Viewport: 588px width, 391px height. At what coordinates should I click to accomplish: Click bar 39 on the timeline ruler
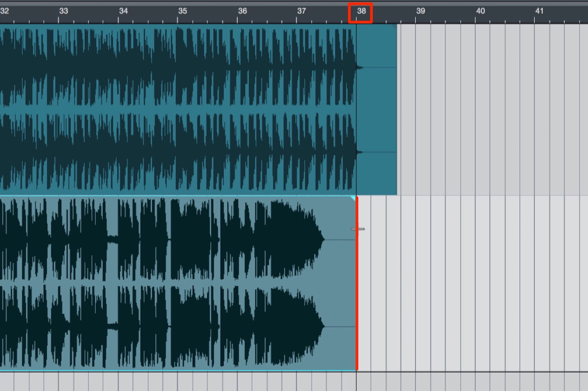(420, 11)
